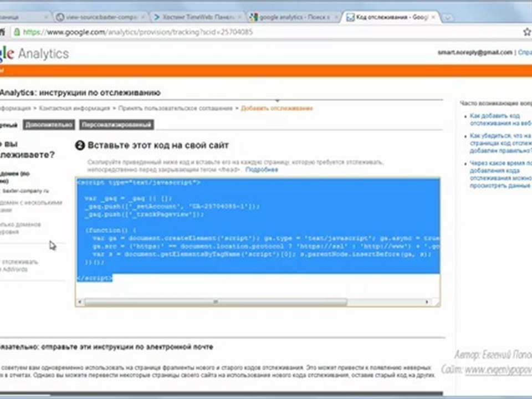Image resolution: width=532 pixels, height=399 pixels.
Task: Click heading Вставьте этот код на свой сайт
Action: (158, 145)
